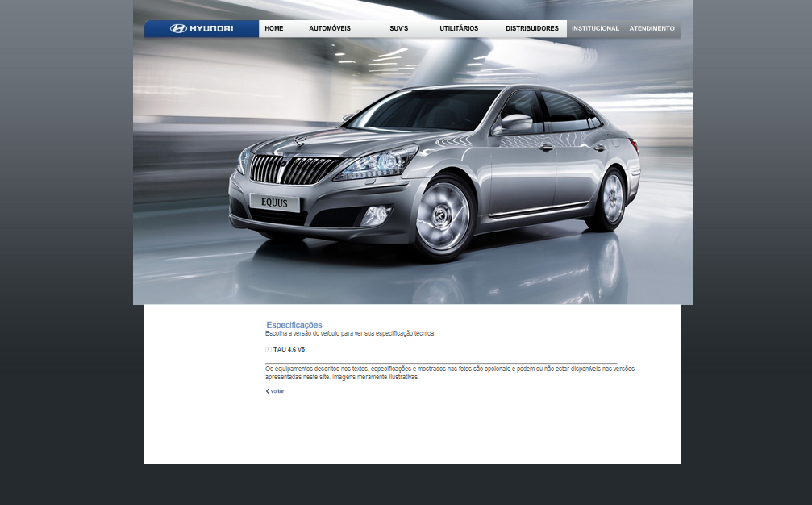Open the HOME menu item
Viewport: 812px width, 505px height.
pyautogui.click(x=274, y=28)
